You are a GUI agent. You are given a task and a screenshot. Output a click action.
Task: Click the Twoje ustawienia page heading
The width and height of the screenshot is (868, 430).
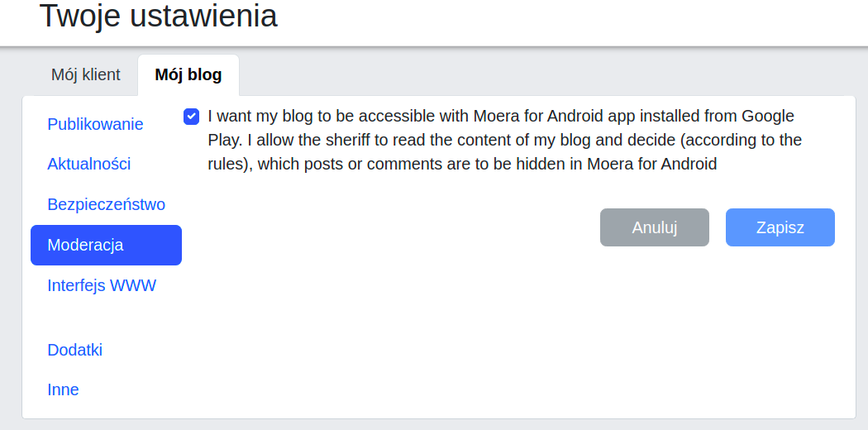(159, 16)
